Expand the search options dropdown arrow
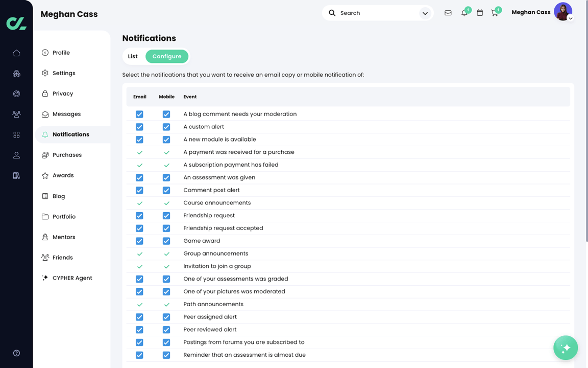Image resolution: width=588 pixels, height=368 pixels. (x=425, y=13)
